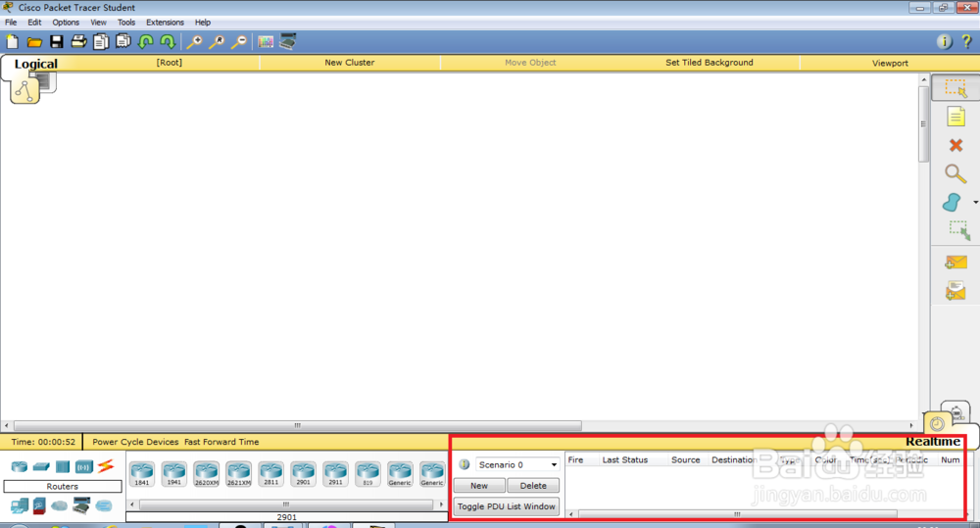Switch to the Realtime mode tab
Viewport: 980px width, 528px height.
pyautogui.click(x=933, y=441)
